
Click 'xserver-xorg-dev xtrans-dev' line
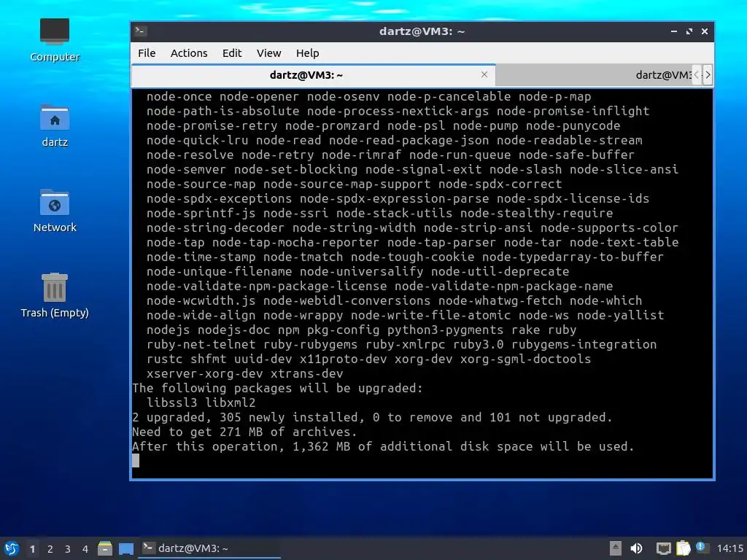245,373
